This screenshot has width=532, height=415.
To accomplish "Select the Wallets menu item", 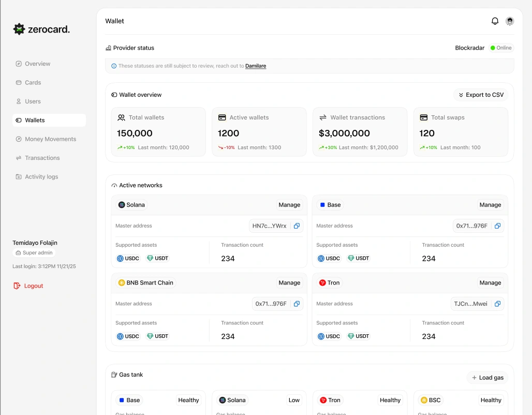I will [x=49, y=120].
